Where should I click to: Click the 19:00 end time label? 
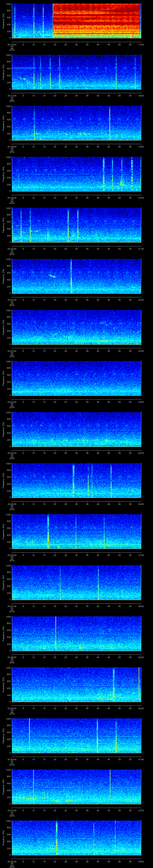141,146
